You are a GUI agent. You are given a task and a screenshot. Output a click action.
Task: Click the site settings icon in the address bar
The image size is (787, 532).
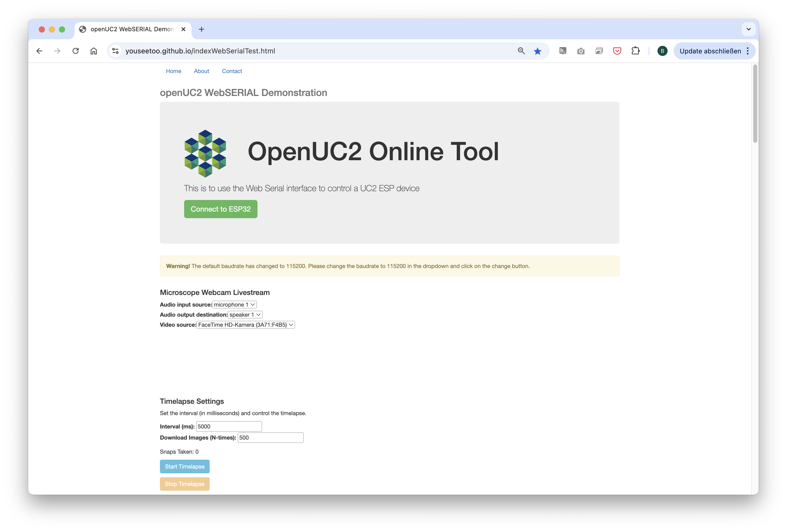point(115,51)
